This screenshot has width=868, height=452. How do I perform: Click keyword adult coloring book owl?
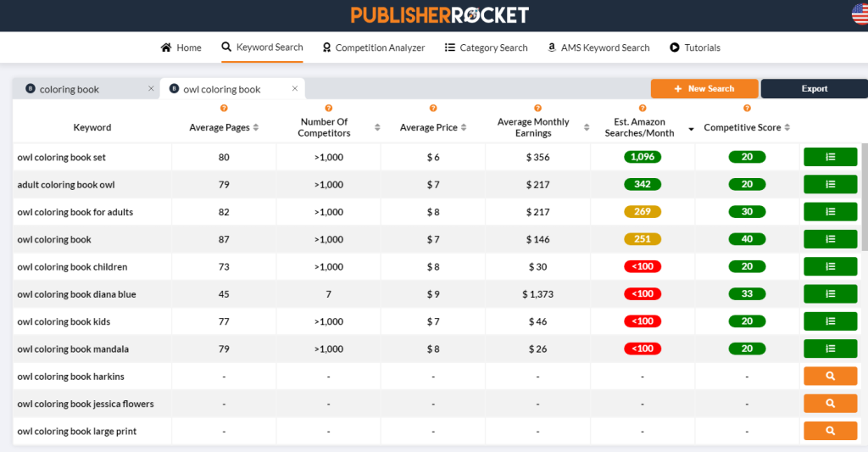click(66, 185)
